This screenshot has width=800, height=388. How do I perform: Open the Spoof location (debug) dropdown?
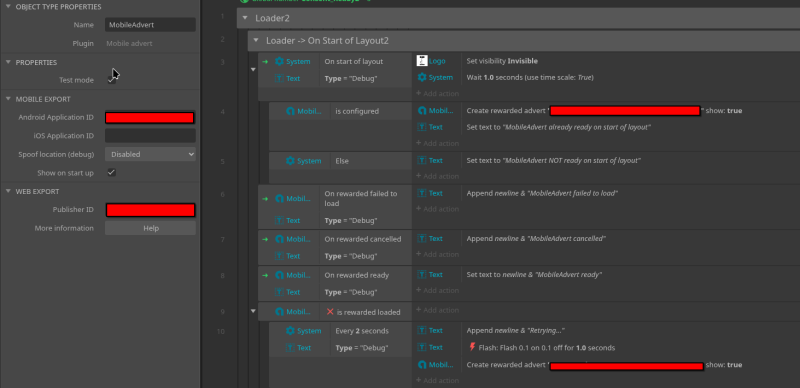150,154
